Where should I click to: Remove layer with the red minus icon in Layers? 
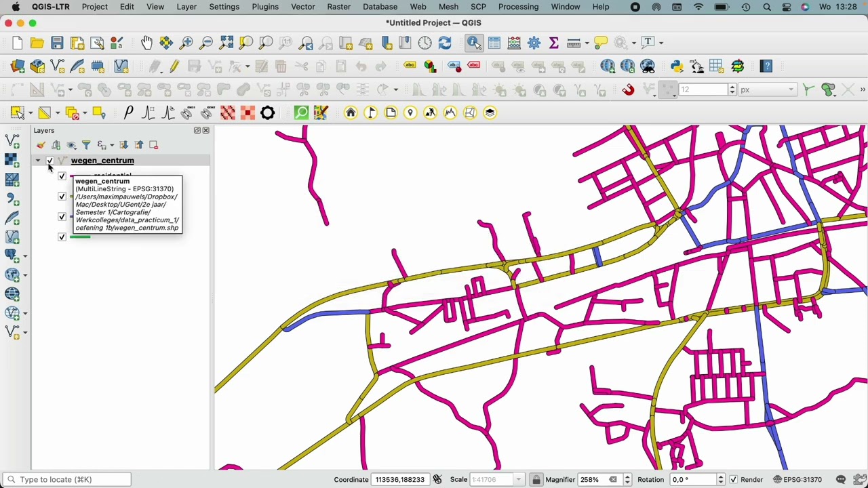pyautogui.click(x=154, y=145)
